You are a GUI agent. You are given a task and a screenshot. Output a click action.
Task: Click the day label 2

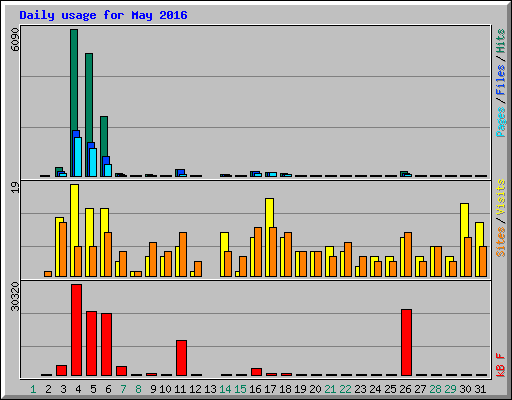48,389
